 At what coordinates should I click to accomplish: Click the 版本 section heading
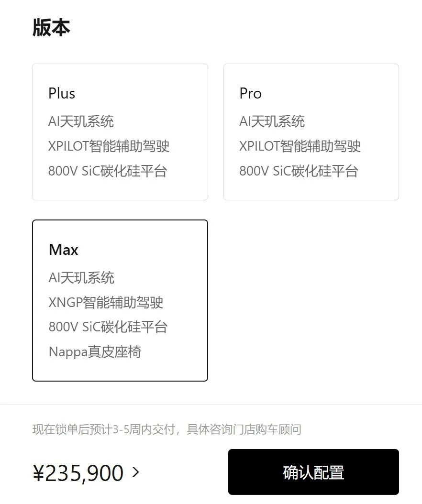point(51,27)
